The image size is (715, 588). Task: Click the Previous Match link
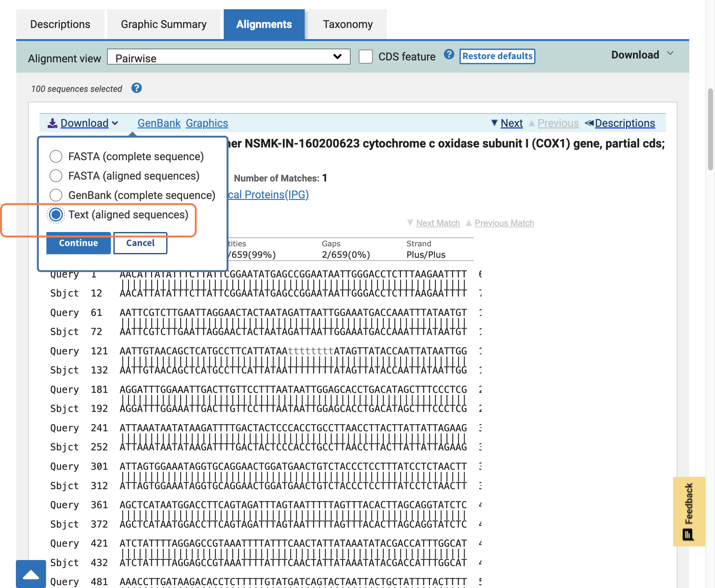(504, 223)
